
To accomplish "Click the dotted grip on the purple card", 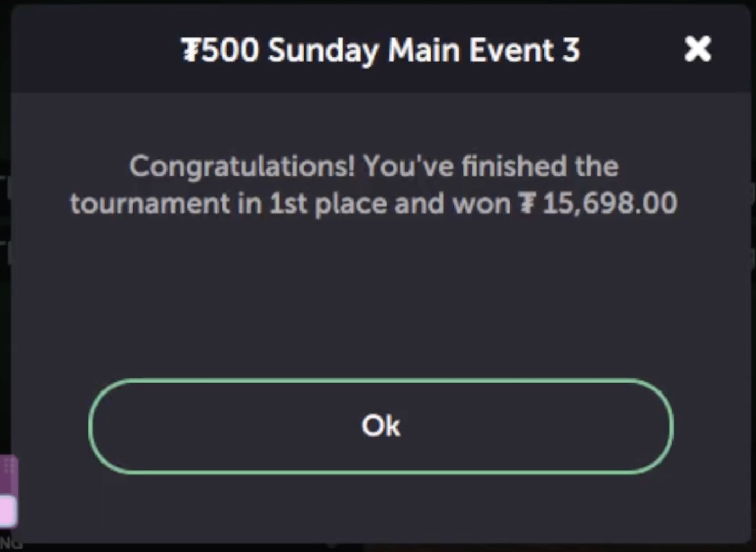I will (8, 466).
